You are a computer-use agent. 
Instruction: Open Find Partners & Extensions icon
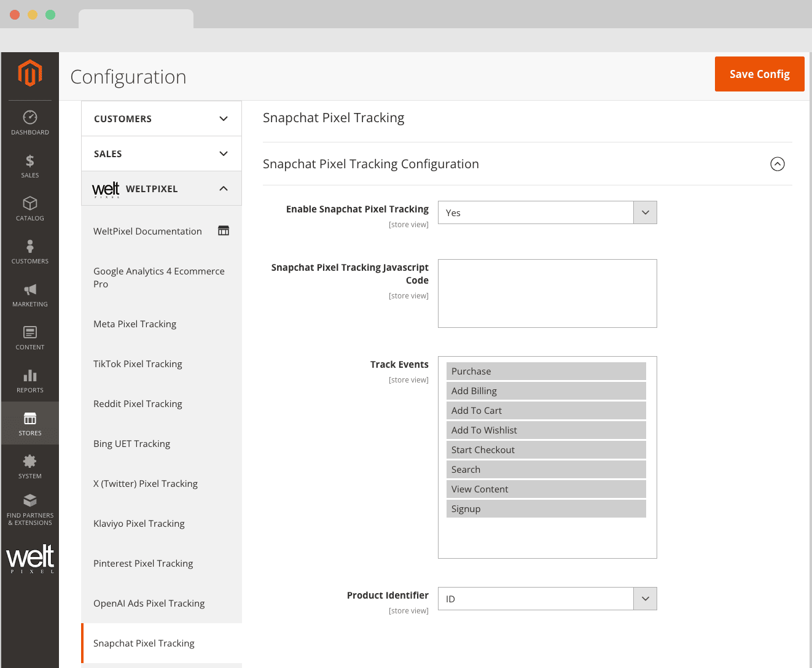pyautogui.click(x=30, y=500)
